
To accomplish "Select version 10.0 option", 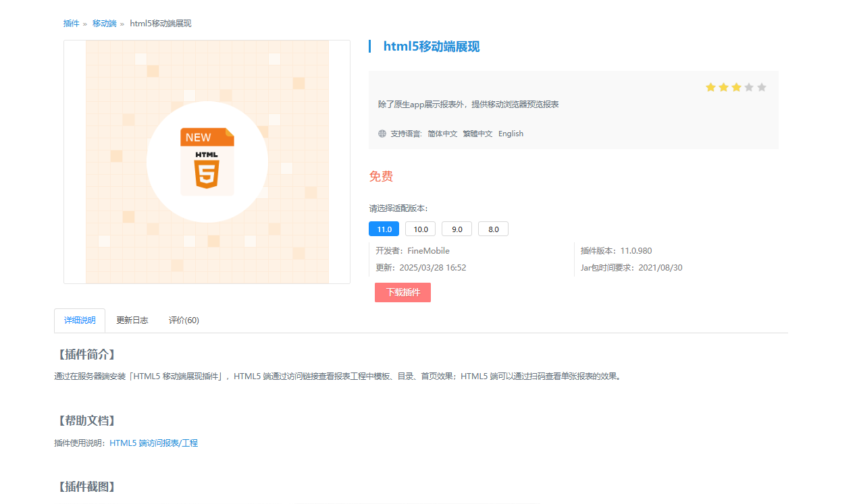I will click(420, 229).
